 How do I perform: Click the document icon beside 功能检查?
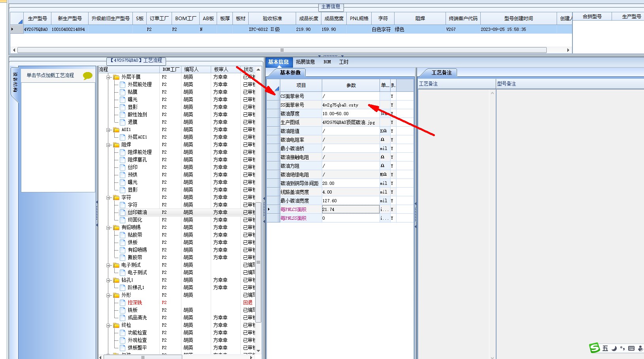coord(123,333)
